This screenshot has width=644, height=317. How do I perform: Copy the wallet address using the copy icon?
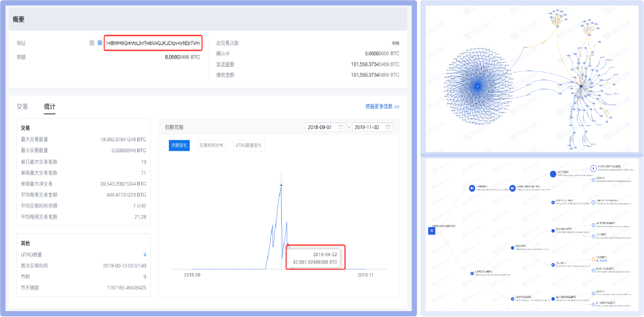(92, 43)
